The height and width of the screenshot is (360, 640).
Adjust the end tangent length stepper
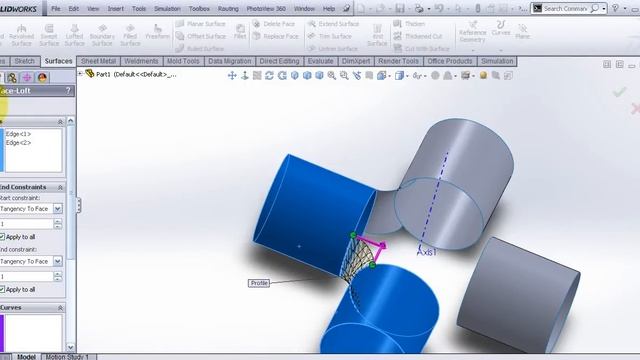tap(58, 276)
